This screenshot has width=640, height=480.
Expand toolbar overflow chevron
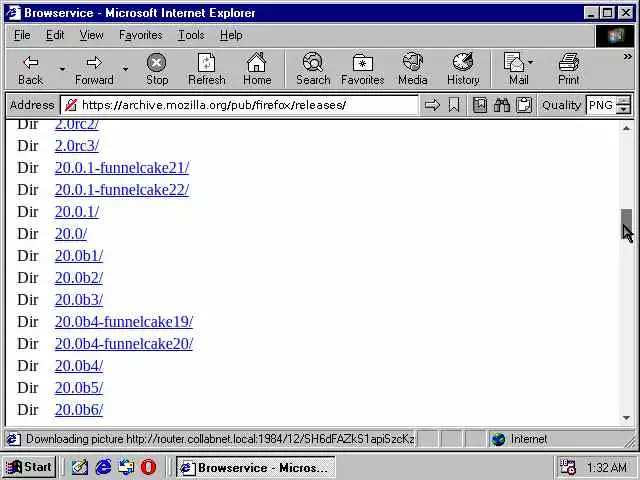point(627,57)
